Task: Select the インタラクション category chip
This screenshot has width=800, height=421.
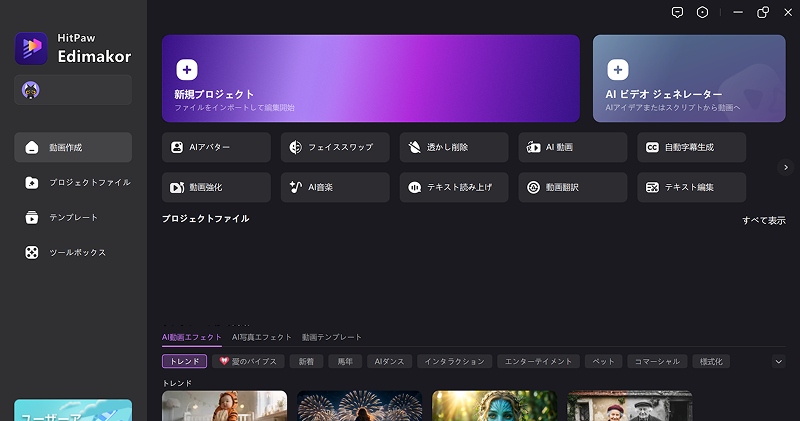Action: point(455,361)
